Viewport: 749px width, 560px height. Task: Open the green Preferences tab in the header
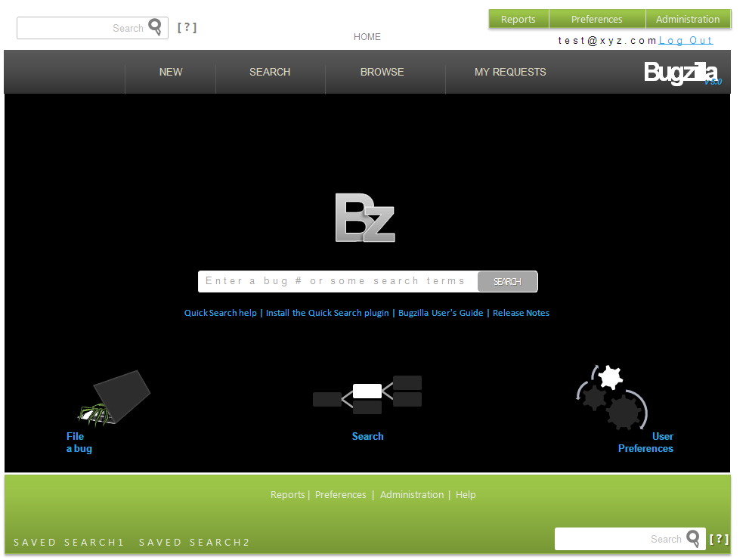(597, 19)
